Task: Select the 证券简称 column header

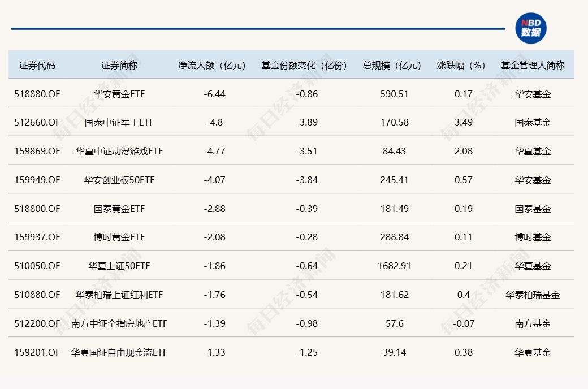Action: pyautogui.click(x=119, y=65)
